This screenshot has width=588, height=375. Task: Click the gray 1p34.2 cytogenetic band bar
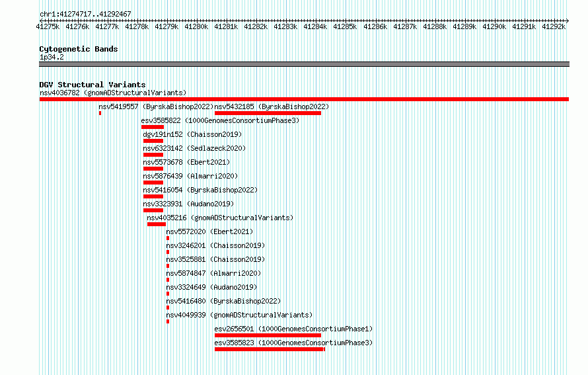pyautogui.click(x=304, y=64)
